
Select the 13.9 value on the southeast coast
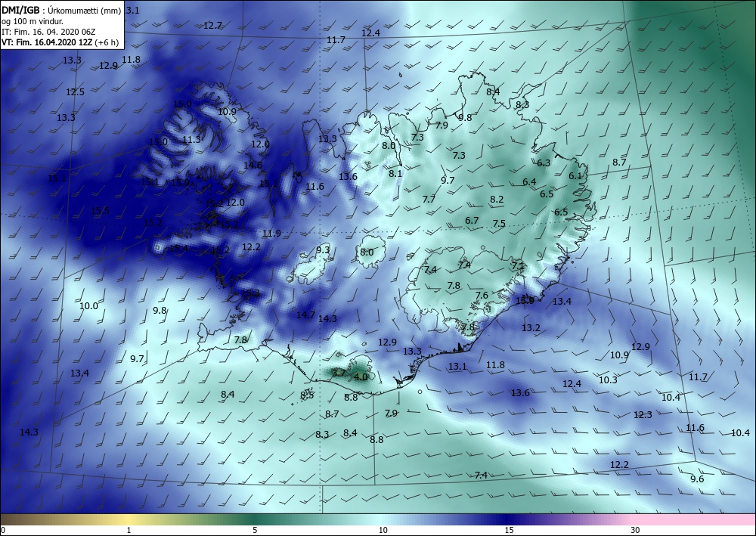525,300
